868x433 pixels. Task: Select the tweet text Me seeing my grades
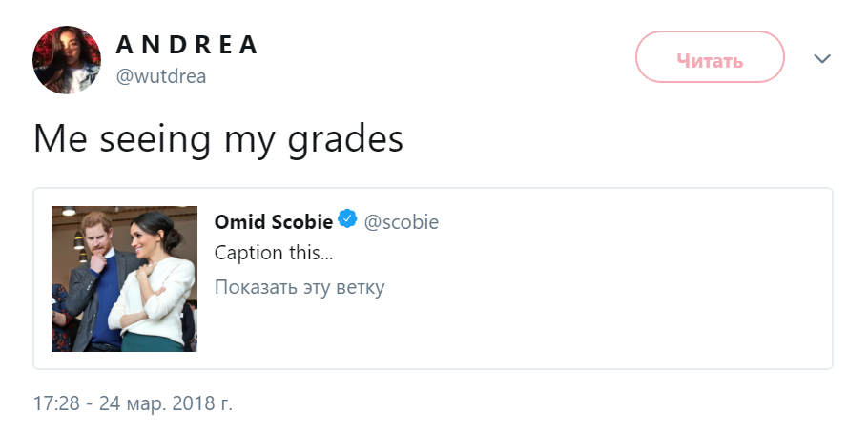[218, 139]
